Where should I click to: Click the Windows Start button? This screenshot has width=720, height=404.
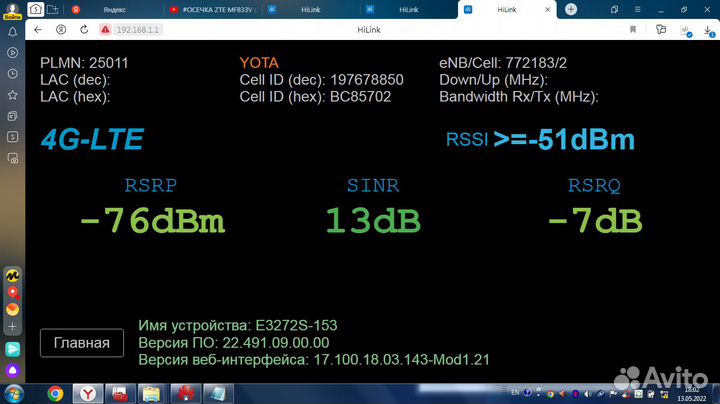[14, 392]
